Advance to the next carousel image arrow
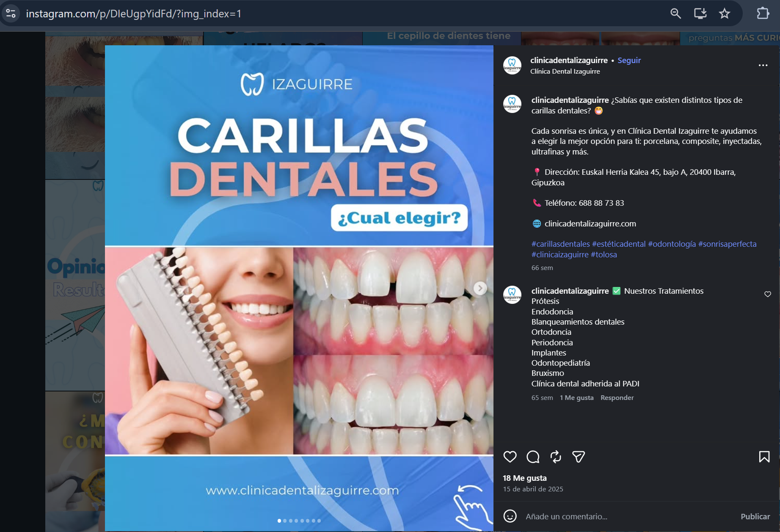 tap(480, 288)
